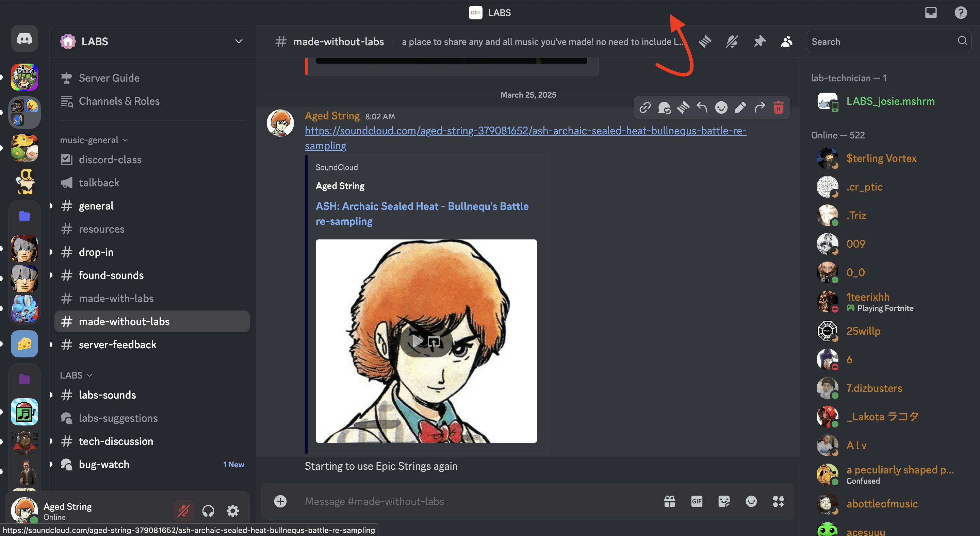
Task: Collapse the LABS channel category
Action: point(76,375)
